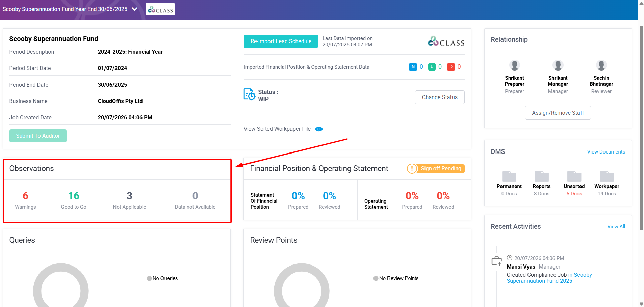
Task: Click Operating Statement Reviewed percentage
Action: point(443,196)
